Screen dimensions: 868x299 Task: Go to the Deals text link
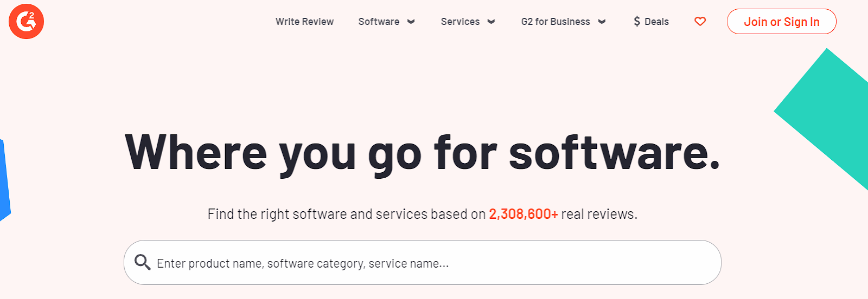coord(656,22)
